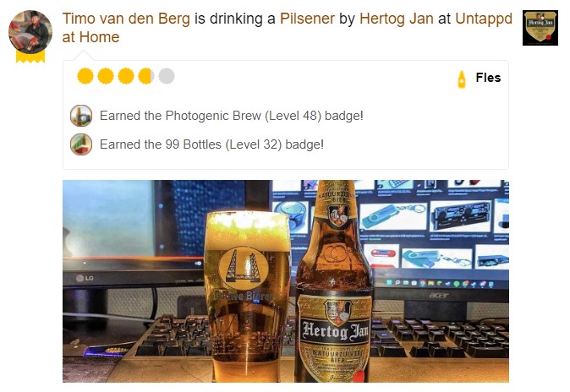Screen dimensions: 570x392
Task: Click the Hertog Jan bottle in photo
Action: (x=334, y=281)
